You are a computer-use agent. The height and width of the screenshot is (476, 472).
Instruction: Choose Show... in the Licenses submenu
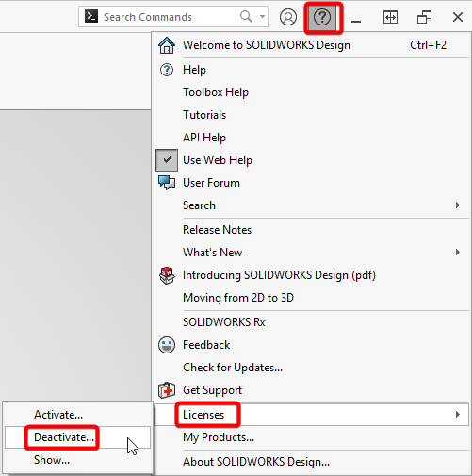click(x=52, y=460)
